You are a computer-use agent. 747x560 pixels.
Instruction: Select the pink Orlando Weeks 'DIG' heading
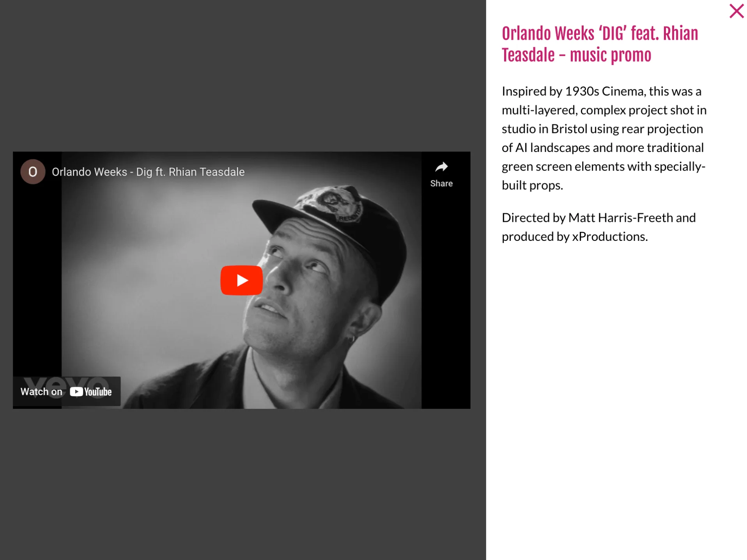(x=599, y=44)
